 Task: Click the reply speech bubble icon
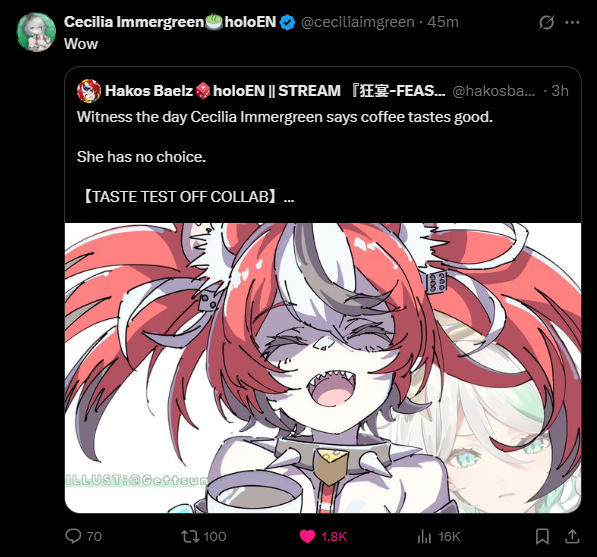[x=73, y=536]
